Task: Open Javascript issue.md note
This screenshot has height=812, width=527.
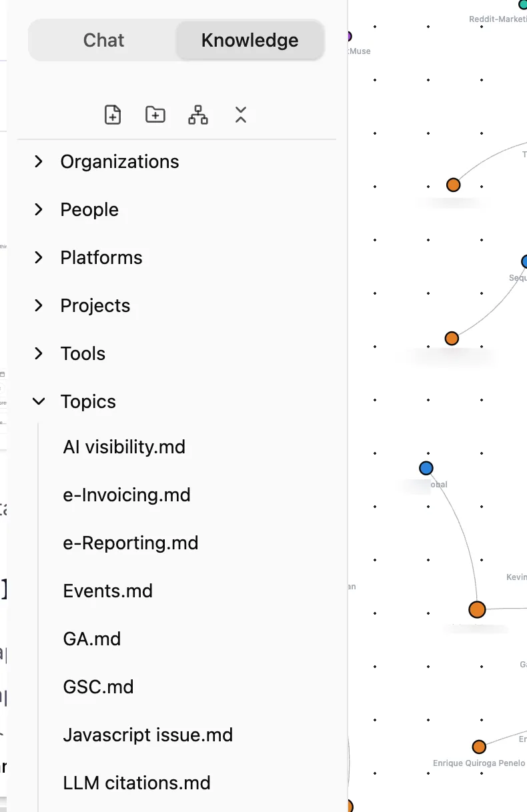Action: [x=148, y=735]
